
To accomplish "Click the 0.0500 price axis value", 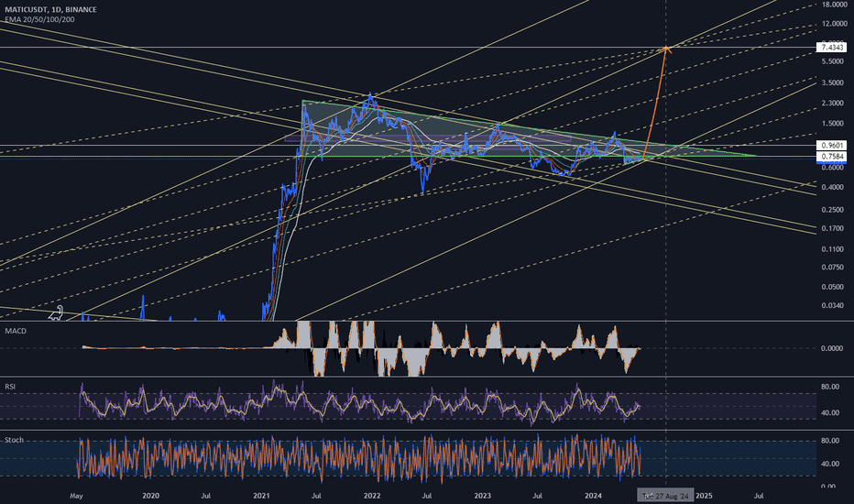I will coord(833,287).
